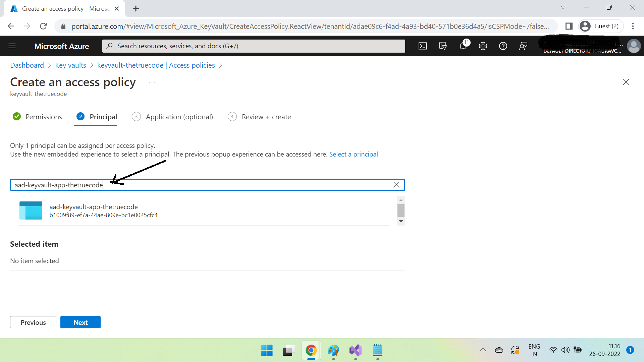Click the settings gear icon
This screenshot has width=644, height=362.
click(x=483, y=46)
